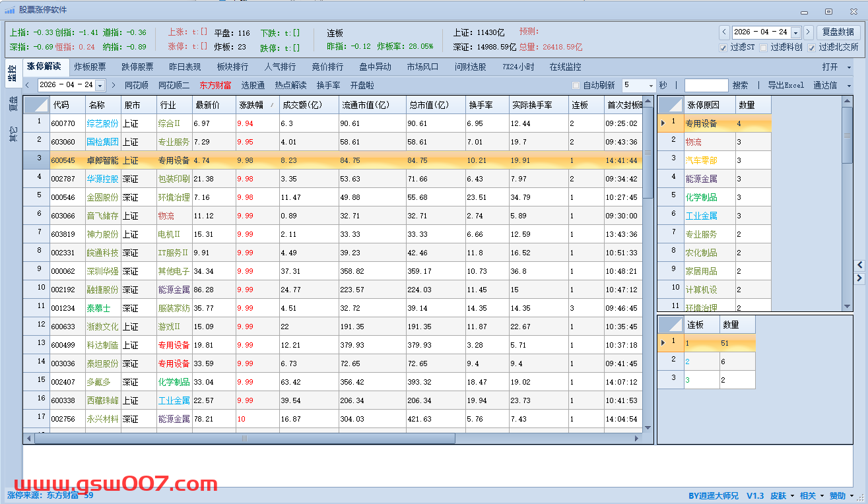Uncheck the 过滤ST checkbox
The width and height of the screenshot is (868, 504).
click(724, 47)
